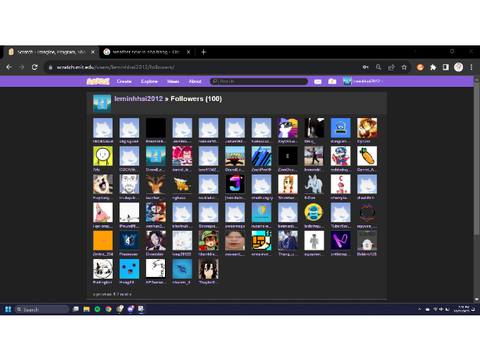Viewport: 480px width, 360px height.
Task: Click the Windows taskbar Search box
Action: click(42, 309)
